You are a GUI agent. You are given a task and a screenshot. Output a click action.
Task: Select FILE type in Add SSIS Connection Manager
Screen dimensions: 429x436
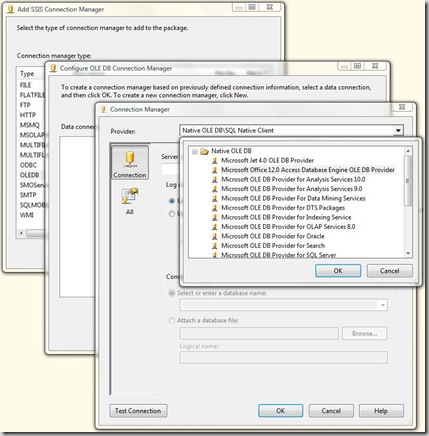click(x=26, y=85)
